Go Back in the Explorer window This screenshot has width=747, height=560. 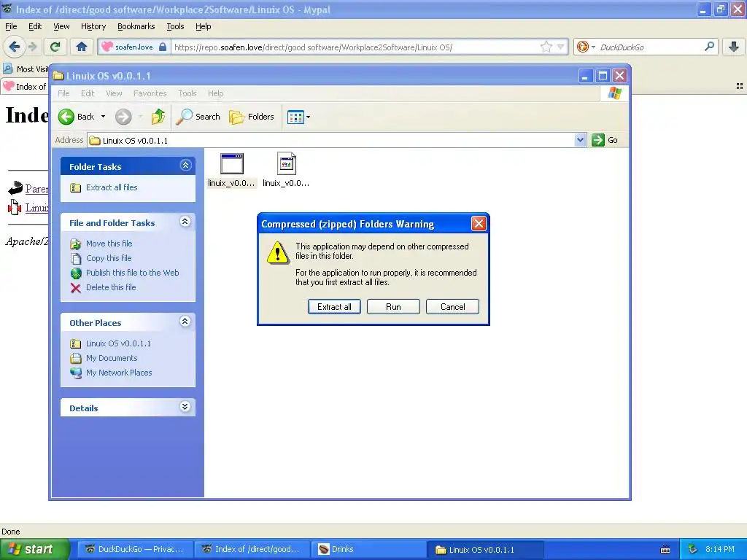[x=76, y=116]
